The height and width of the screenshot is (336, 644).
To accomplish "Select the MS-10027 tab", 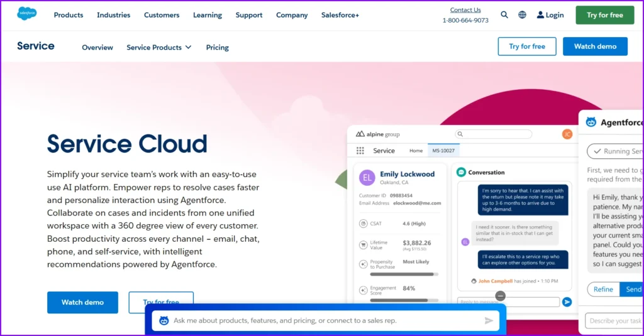I will pos(443,151).
